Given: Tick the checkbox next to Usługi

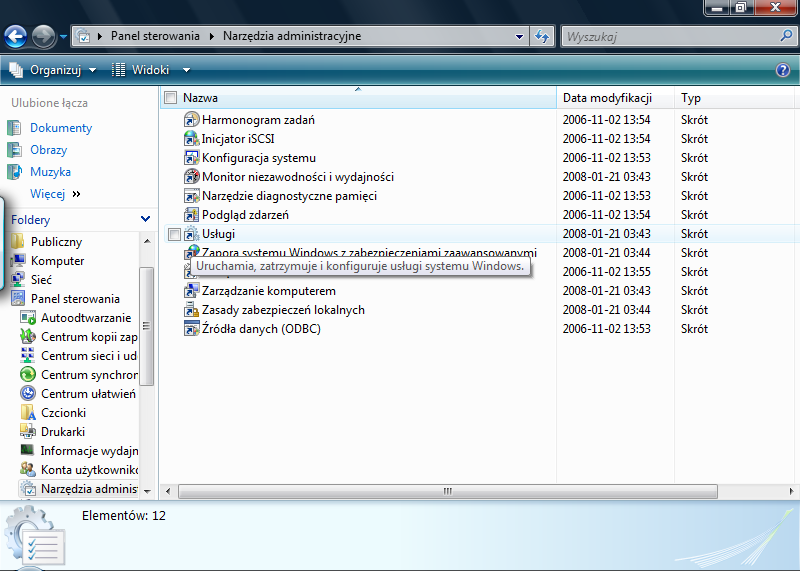Looking at the screenshot, I should click(x=174, y=234).
